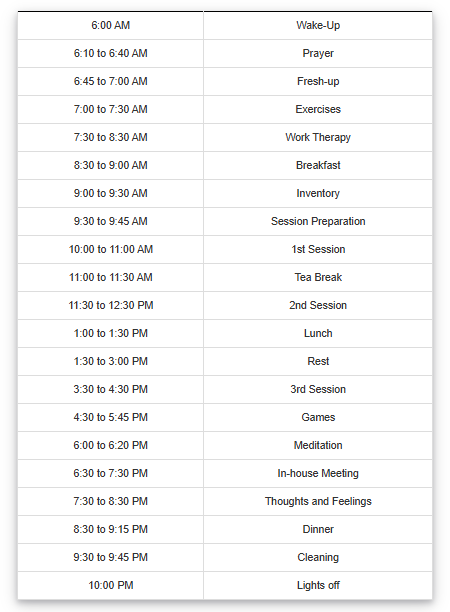Image resolution: width=450 pixels, height=612 pixels.
Task: Select the In-house Meeting cell
Action: tap(318, 473)
